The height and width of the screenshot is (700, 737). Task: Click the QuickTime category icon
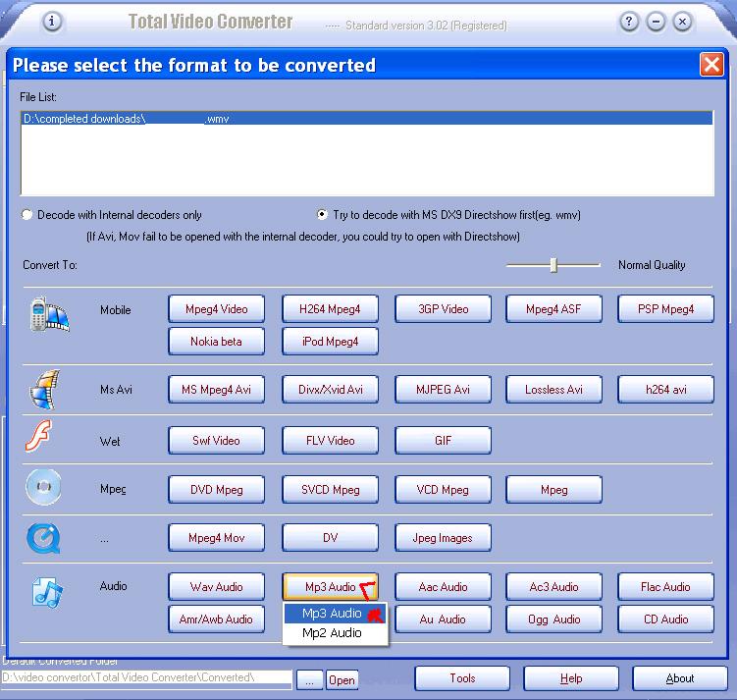(x=43, y=538)
